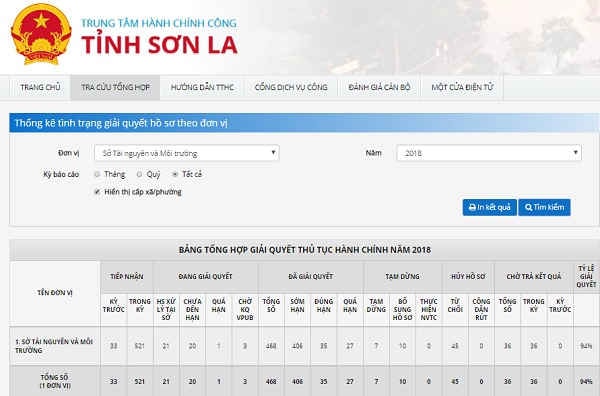Go to CỔNG DỊCH VỤ CÔNG

(291, 87)
